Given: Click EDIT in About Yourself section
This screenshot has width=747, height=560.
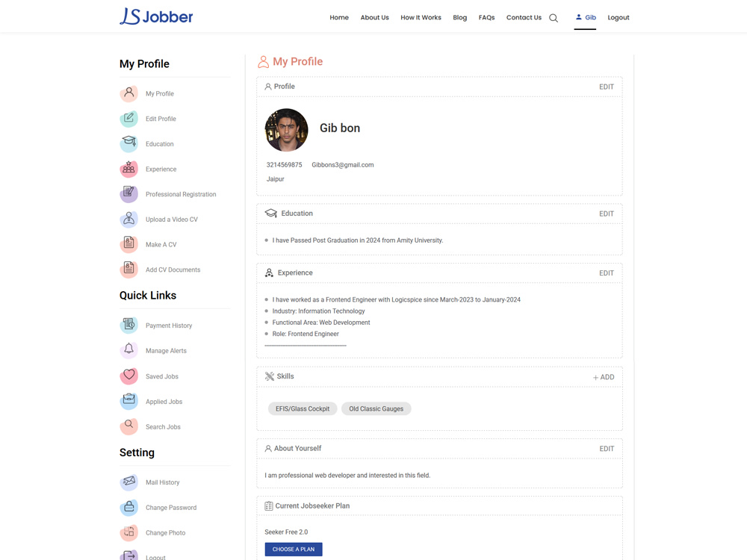Looking at the screenshot, I should [607, 449].
